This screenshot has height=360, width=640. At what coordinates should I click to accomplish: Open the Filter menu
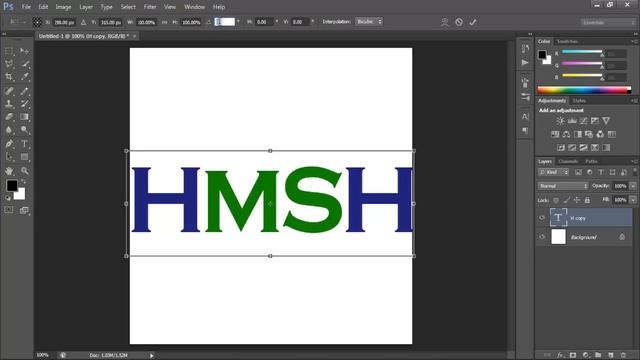point(150,7)
